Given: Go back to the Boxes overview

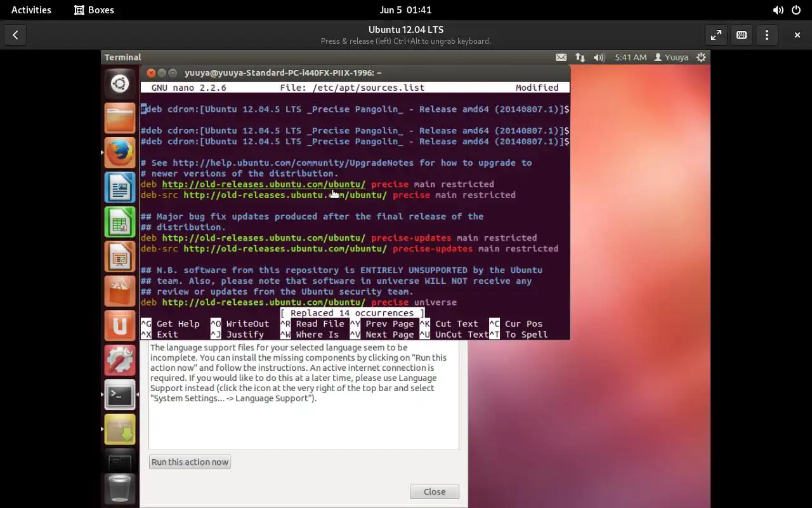Looking at the screenshot, I should 15,35.
